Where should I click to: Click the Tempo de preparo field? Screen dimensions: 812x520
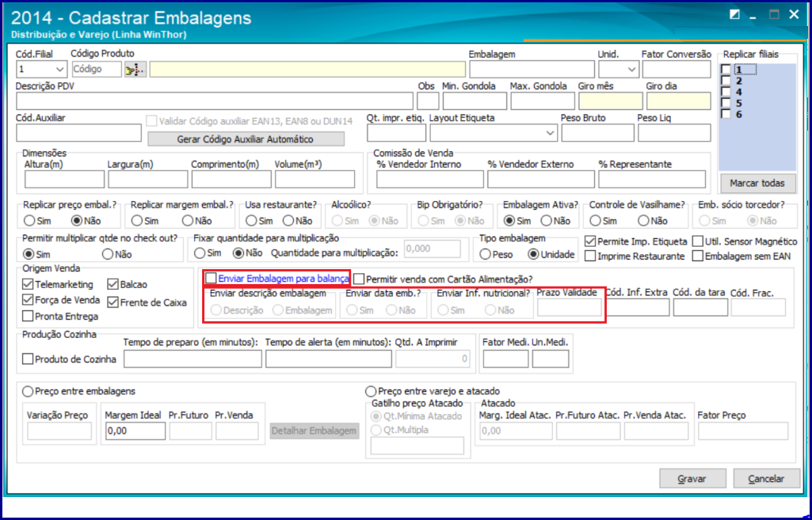tap(193, 359)
